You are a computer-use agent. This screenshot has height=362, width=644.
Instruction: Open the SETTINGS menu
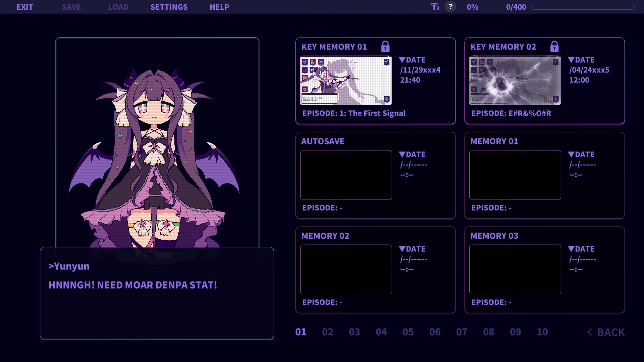coord(169,7)
